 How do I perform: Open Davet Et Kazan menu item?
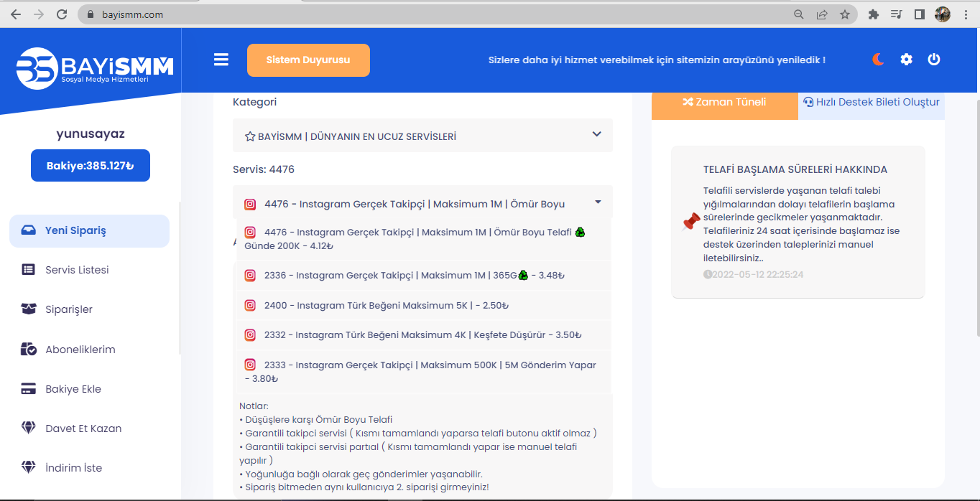[89, 429]
